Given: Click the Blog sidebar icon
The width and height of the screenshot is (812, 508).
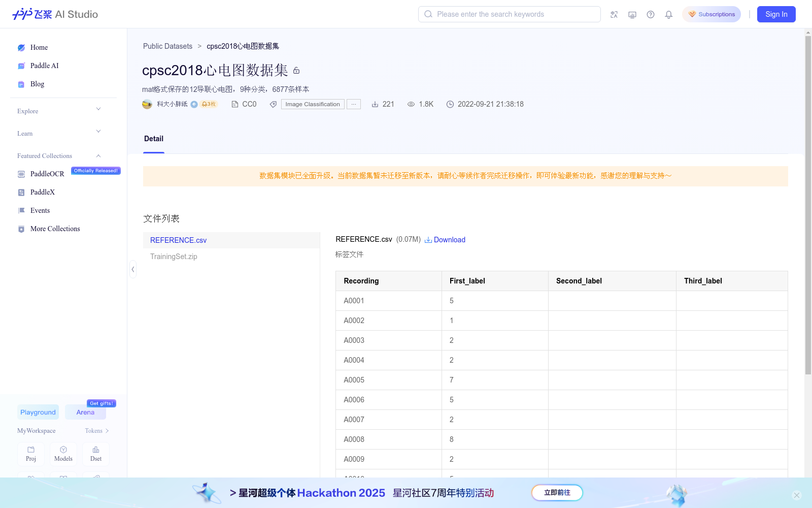Looking at the screenshot, I should pyautogui.click(x=21, y=84).
